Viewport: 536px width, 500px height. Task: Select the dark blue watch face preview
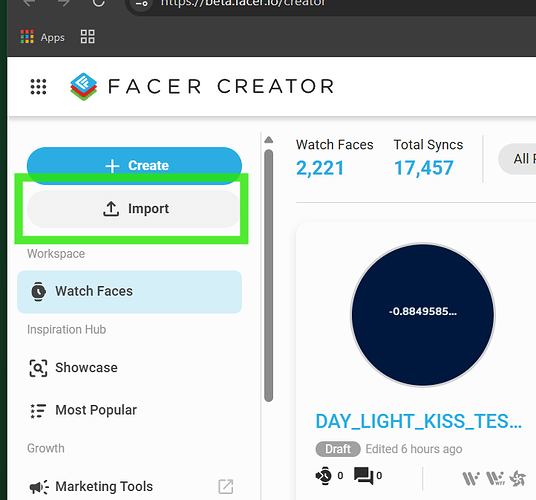[x=423, y=315]
